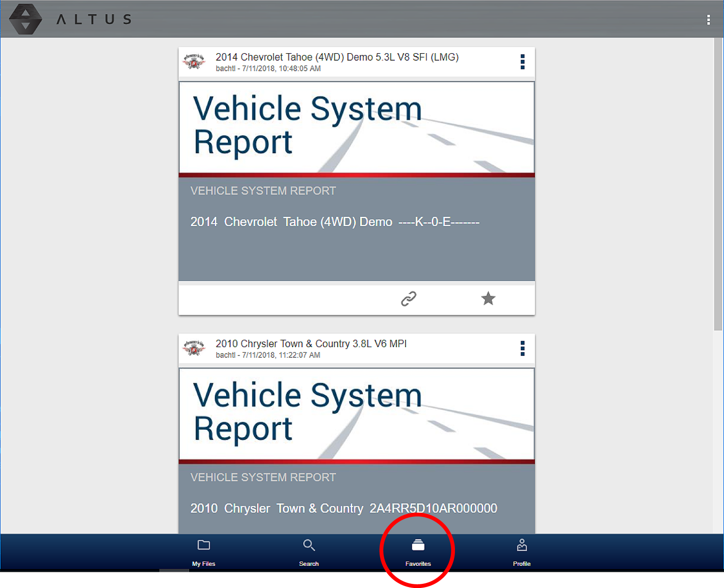724x588 pixels.
Task: Switch to the My Files tab label
Action: [203, 563]
